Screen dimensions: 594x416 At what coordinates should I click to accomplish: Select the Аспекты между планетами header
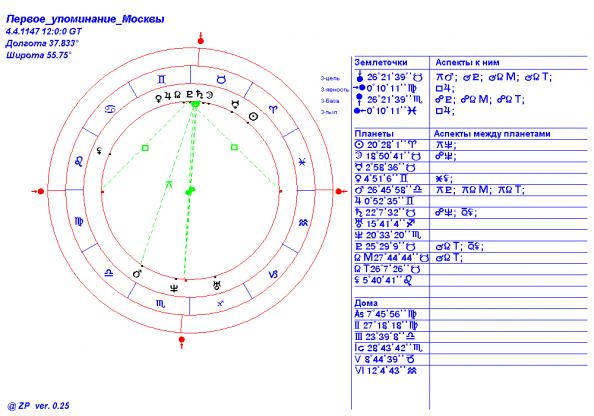pos(492,134)
